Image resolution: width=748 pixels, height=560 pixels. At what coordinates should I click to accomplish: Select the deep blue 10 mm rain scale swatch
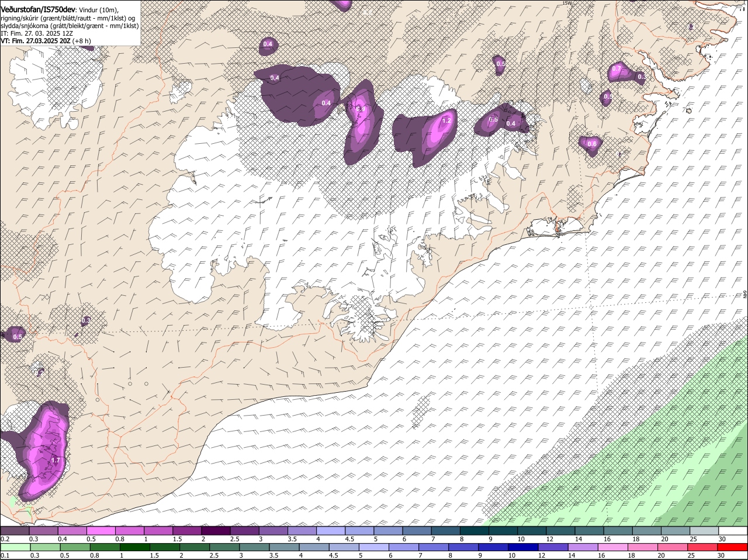[522, 548]
